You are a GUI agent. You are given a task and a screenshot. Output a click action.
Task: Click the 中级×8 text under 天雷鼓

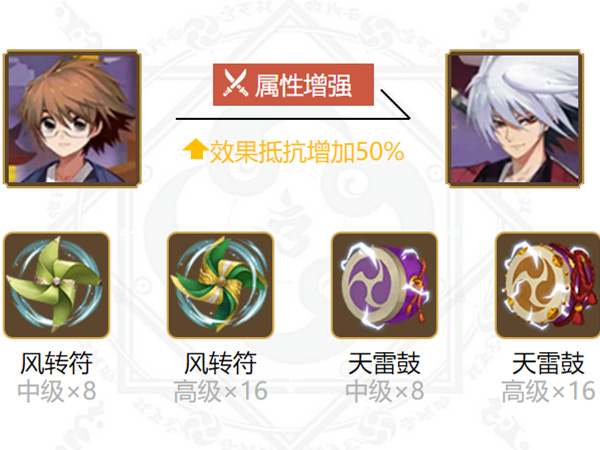[x=385, y=391]
